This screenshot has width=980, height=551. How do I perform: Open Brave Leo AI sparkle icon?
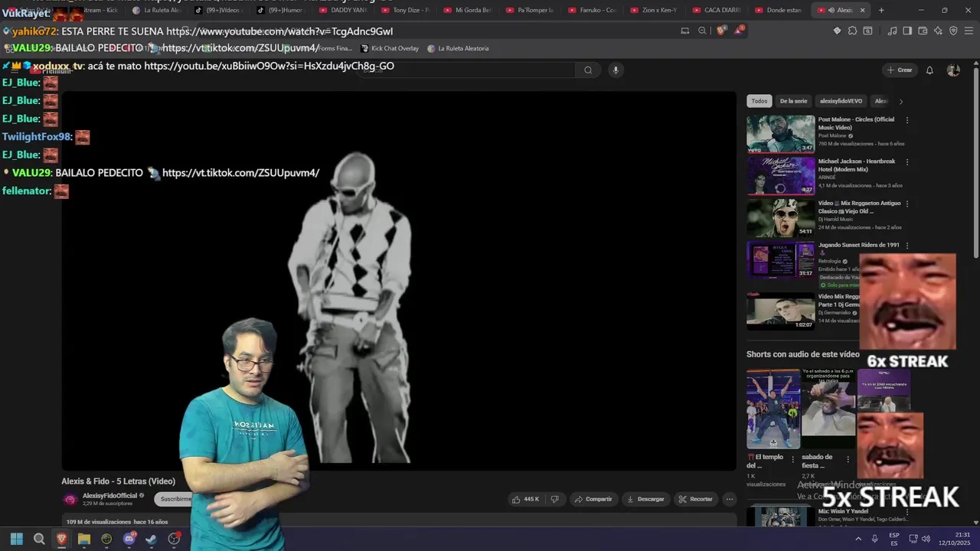(x=938, y=31)
